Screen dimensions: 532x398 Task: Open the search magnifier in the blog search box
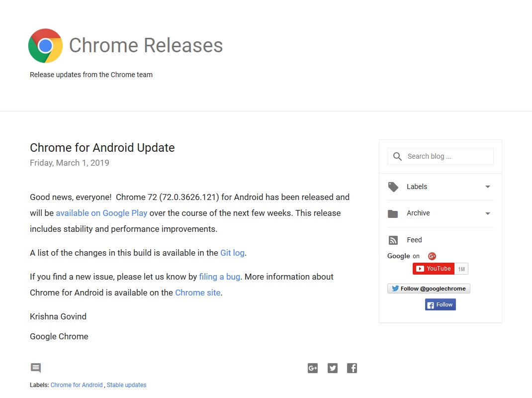(397, 156)
